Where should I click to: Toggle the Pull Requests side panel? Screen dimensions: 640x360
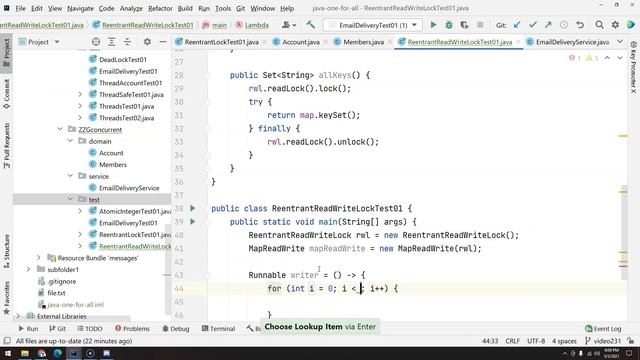[x=7, y=145]
